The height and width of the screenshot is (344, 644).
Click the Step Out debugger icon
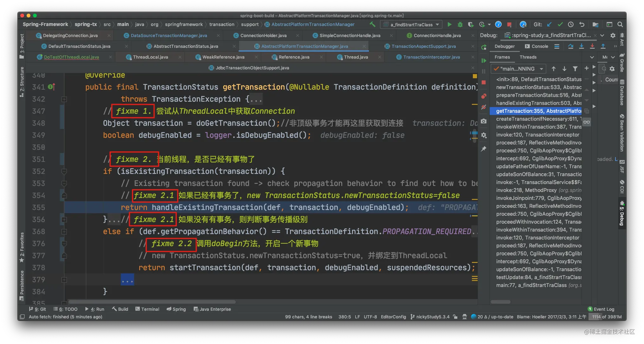603,46
